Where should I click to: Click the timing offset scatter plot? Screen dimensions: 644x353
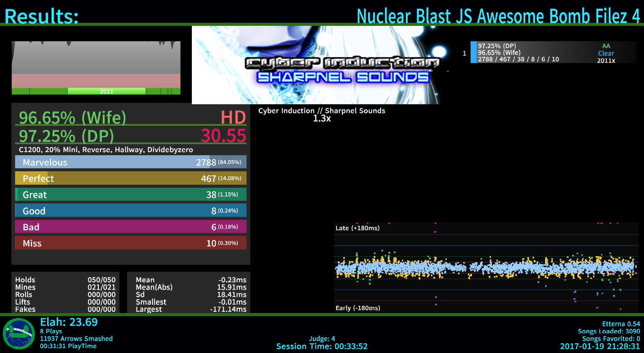click(486, 267)
